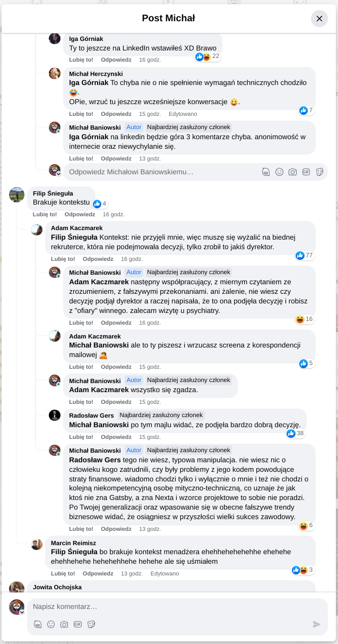338x644 pixels.
Task: Attach photo using reply box camera icon
Action: point(292,172)
